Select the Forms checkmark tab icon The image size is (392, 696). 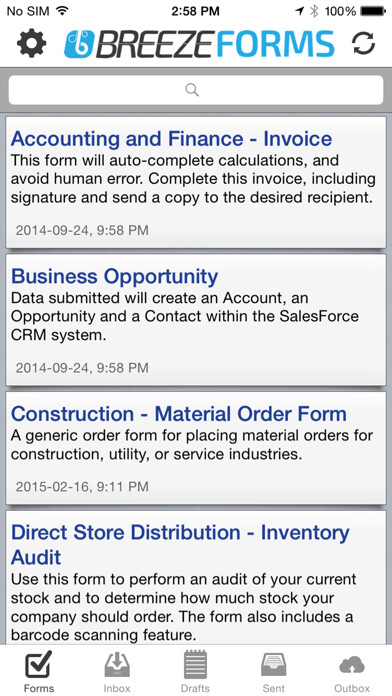(x=38, y=664)
